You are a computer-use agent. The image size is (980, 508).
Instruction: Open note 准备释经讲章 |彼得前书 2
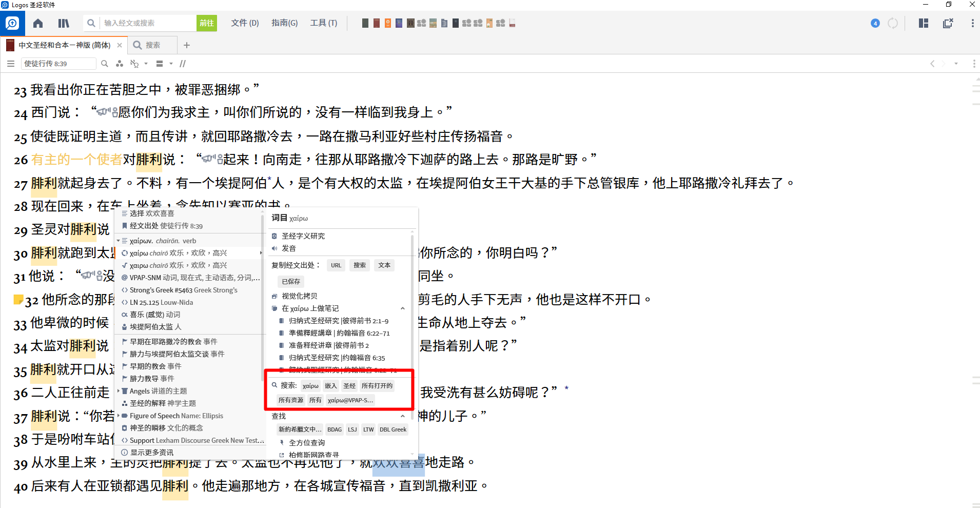pos(328,345)
